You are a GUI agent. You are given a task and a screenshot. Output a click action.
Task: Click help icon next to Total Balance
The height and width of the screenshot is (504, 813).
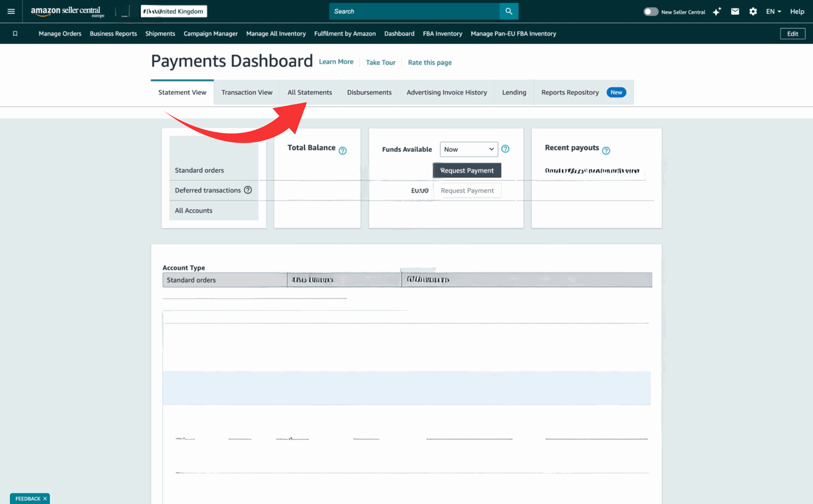click(x=342, y=150)
